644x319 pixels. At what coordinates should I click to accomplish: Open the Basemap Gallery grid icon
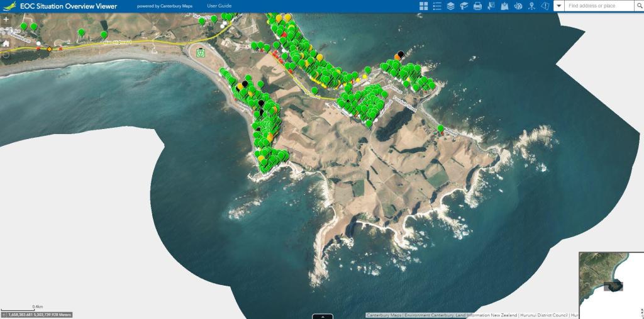coord(423,6)
